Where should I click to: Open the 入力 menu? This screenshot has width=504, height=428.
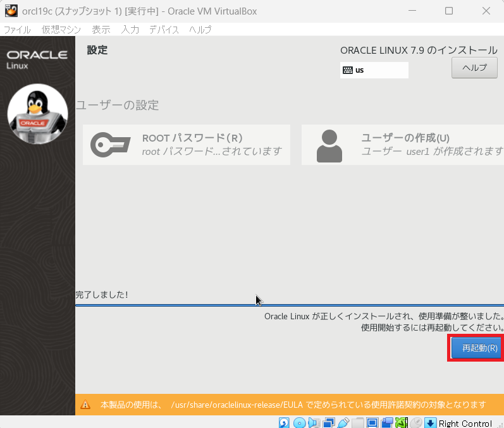pyautogui.click(x=130, y=30)
